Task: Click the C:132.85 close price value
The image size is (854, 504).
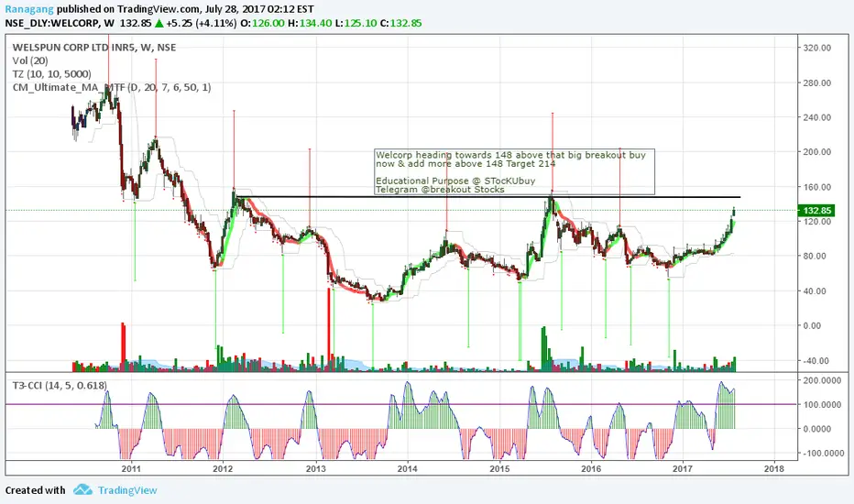Action: click(x=400, y=23)
